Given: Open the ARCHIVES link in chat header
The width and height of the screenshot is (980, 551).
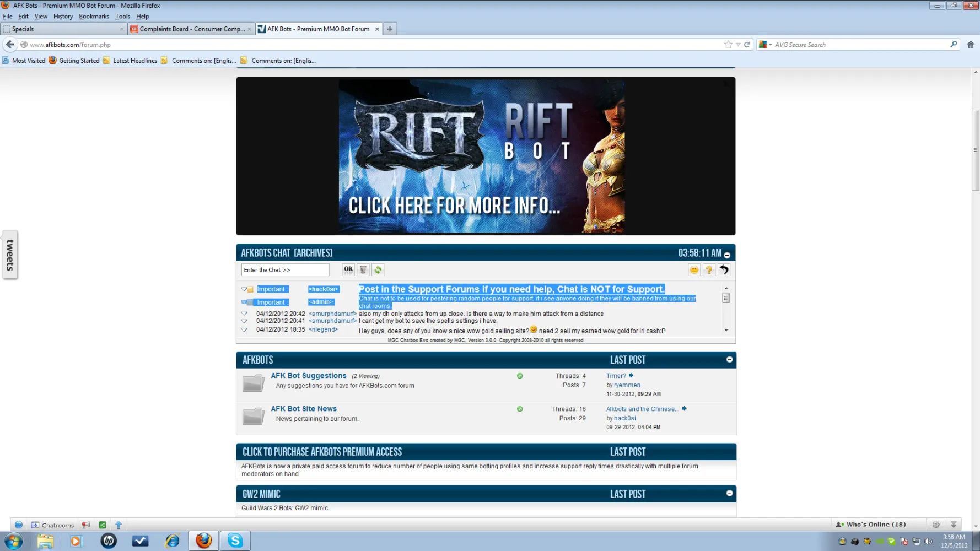Looking at the screenshot, I should point(313,252).
